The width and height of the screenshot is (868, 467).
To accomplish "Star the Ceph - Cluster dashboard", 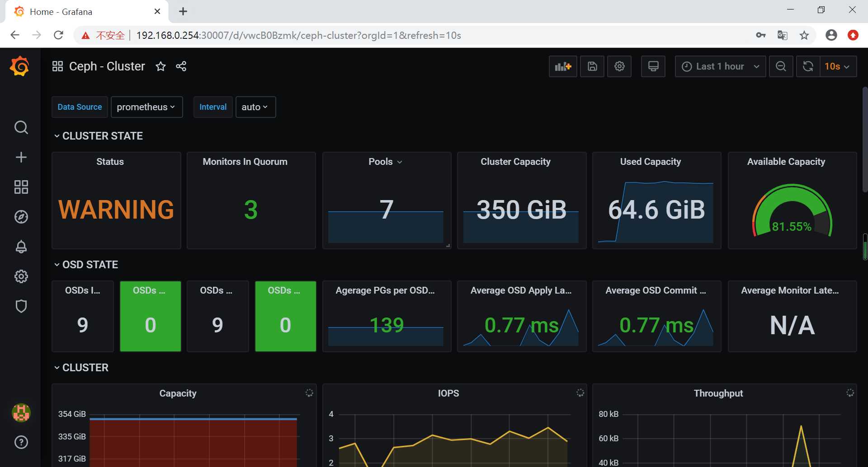I will (x=160, y=66).
